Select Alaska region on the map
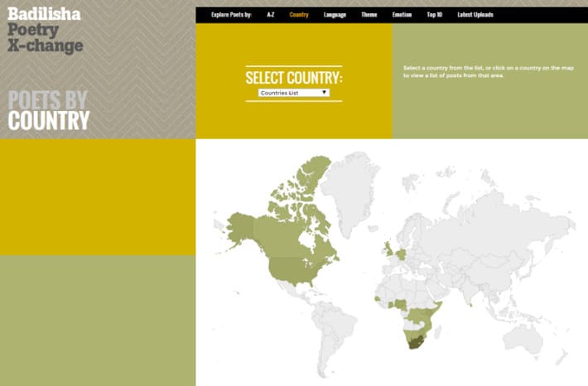This screenshot has height=386, width=588. pyautogui.click(x=240, y=225)
